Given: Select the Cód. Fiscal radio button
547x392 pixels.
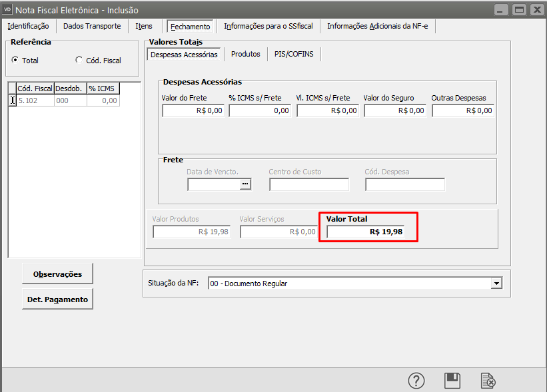Looking at the screenshot, I should (79, 60).
